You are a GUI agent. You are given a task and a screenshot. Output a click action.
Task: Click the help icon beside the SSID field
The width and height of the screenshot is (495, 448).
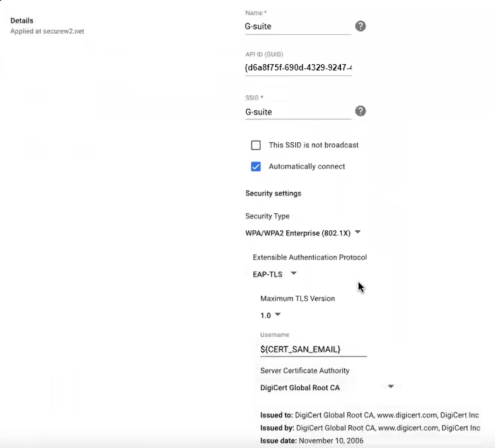coord(360,111)
